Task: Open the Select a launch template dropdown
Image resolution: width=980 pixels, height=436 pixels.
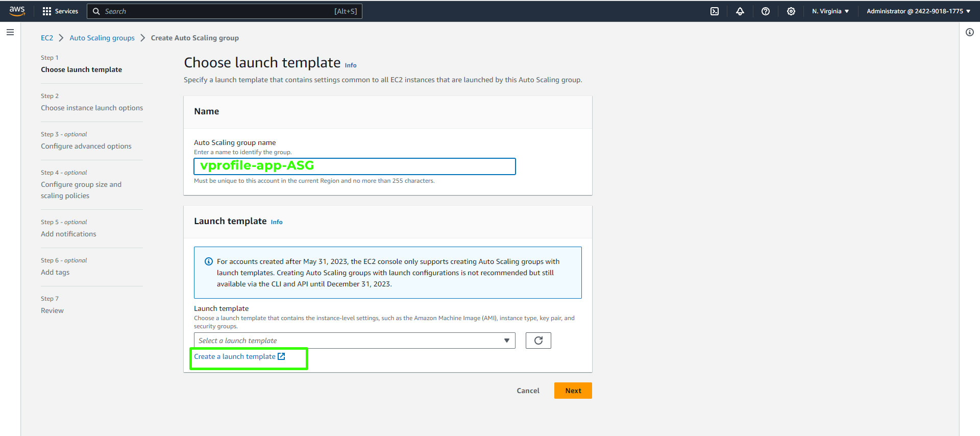Action: [355, 341]
